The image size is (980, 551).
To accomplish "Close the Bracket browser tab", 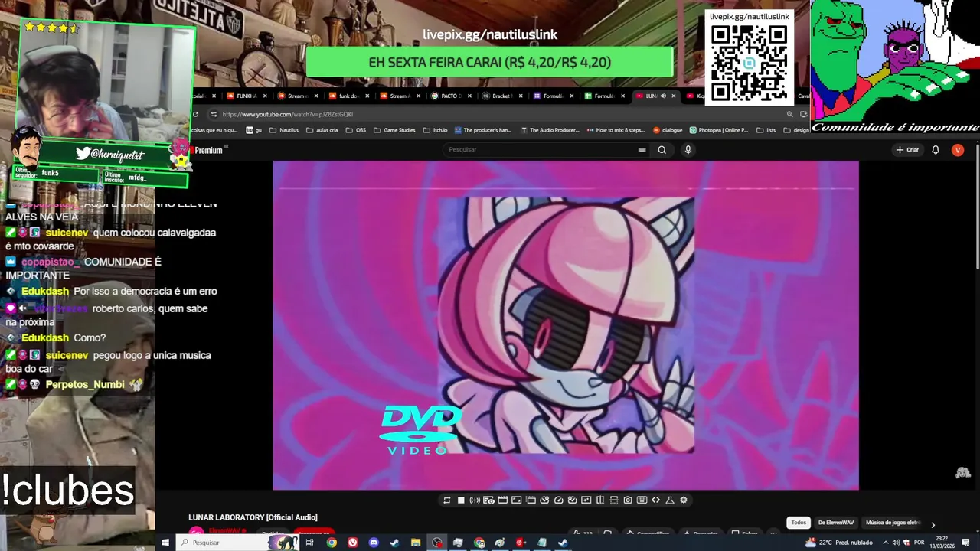I will point(521,96).
